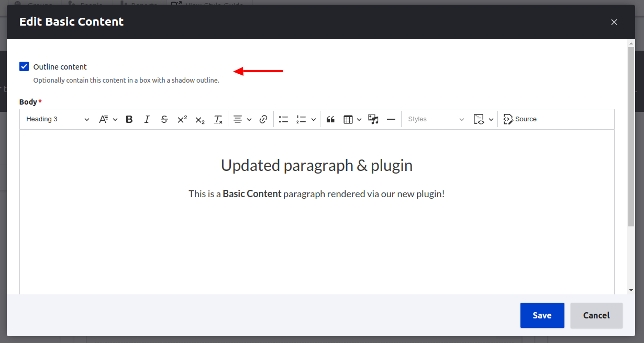Cancel editing the Basic Content
Screen dimensions: 644x343
596,315
